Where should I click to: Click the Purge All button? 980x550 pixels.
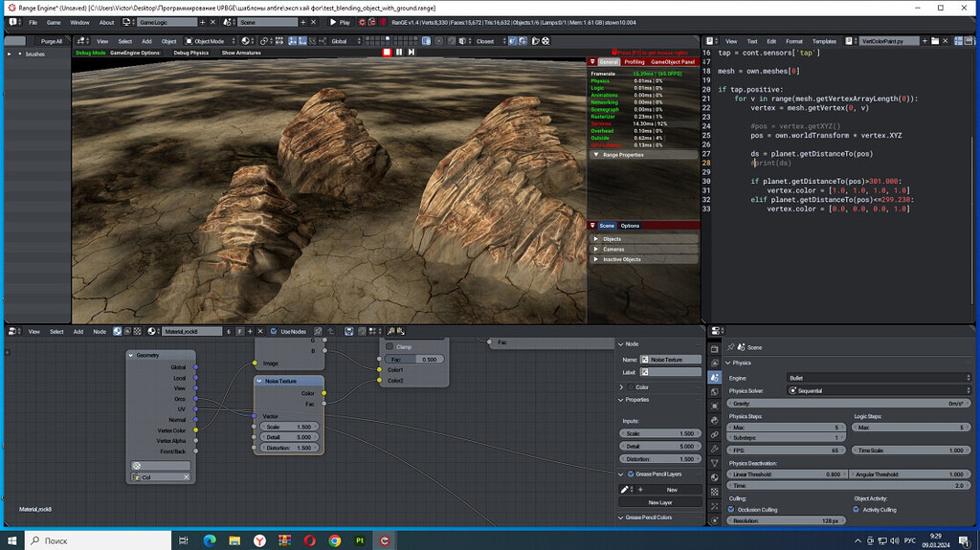coord(52,41)
